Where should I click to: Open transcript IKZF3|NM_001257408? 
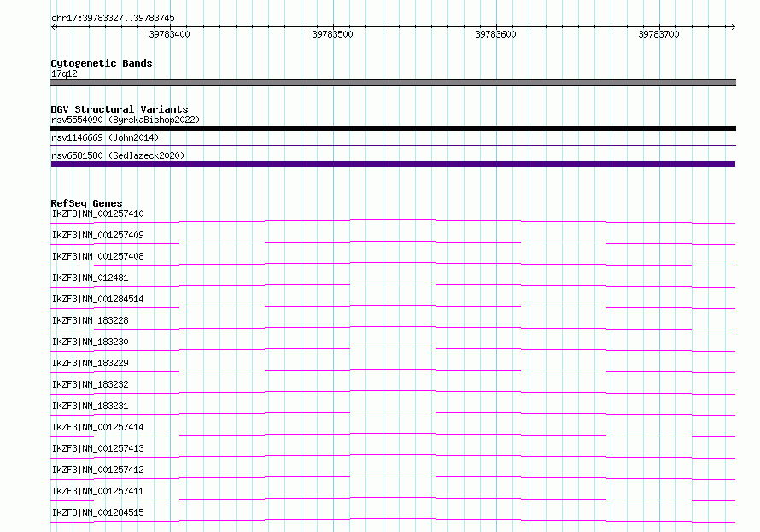pyautogui.click(x=98, y=256)
